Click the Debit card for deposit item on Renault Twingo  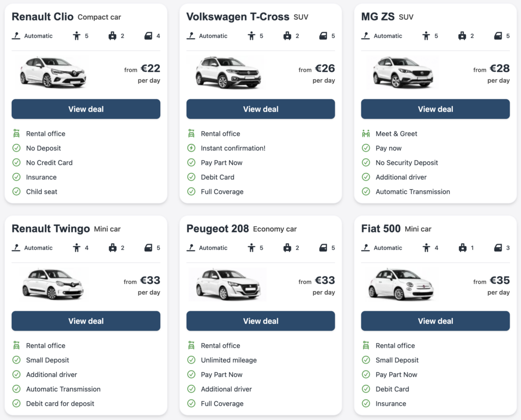tap(59, 403)
